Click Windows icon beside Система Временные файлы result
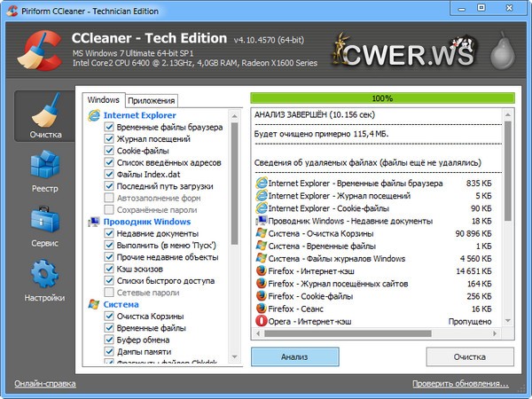Viewport: 532px width, 399px height. click(x=262, y=246)
